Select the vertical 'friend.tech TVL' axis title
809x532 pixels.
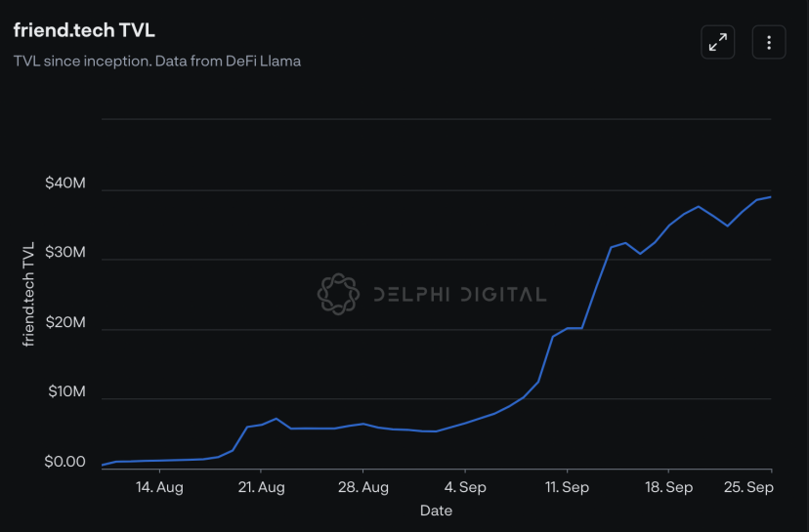click(x=28, y=295)
